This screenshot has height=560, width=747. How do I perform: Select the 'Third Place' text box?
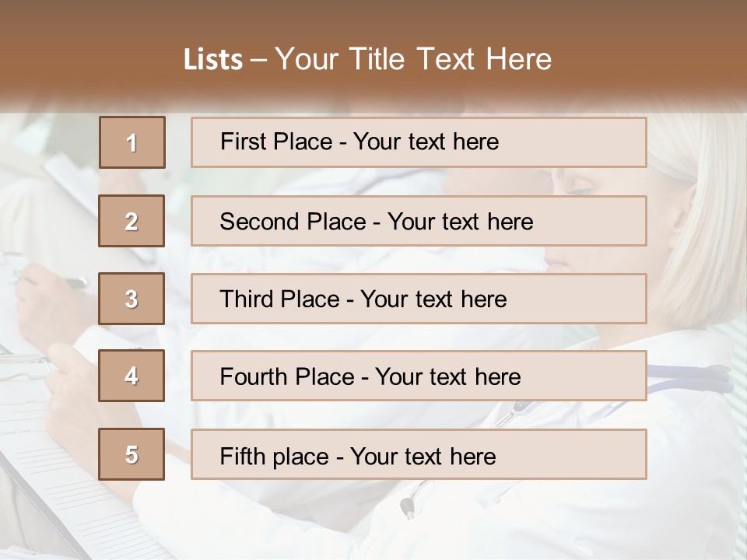click(419, 299)
